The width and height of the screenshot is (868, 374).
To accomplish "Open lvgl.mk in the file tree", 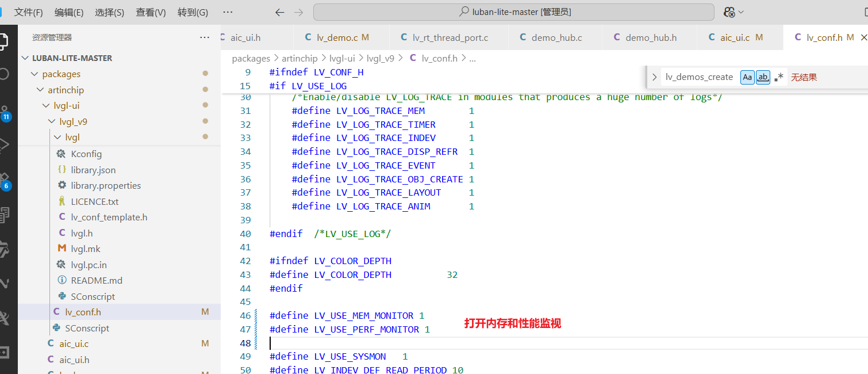I will [x=86, y=249].
